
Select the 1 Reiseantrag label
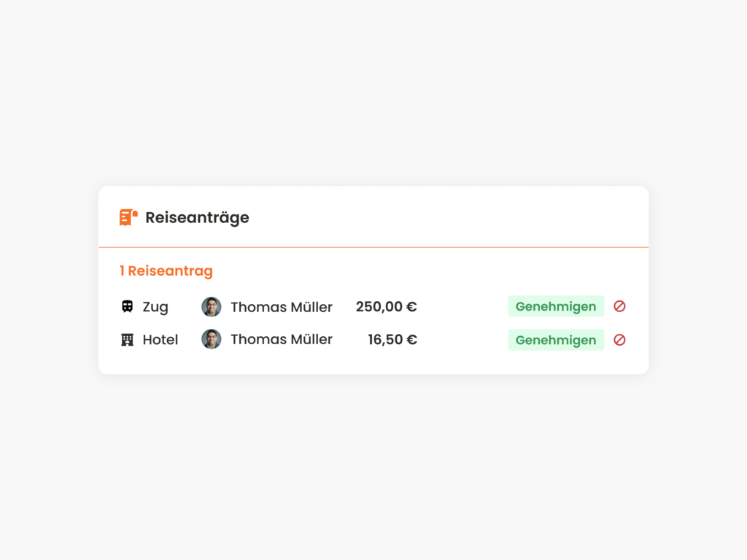(166, 271)
